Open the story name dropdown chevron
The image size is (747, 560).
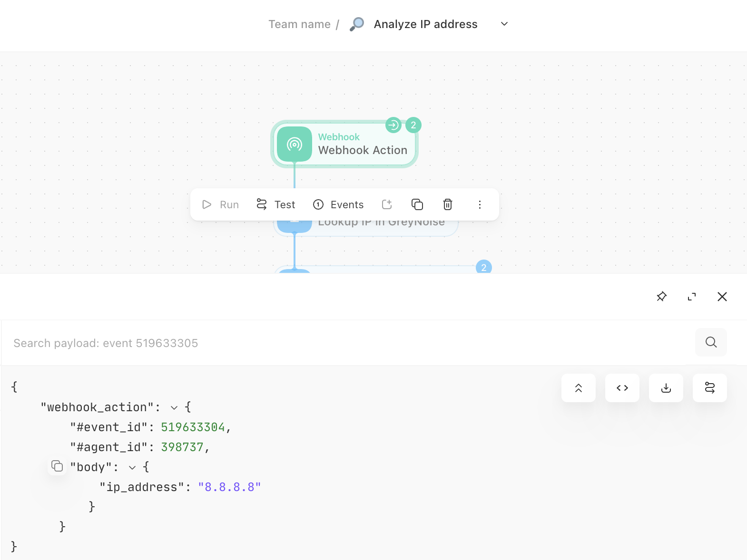coord(504,24)
